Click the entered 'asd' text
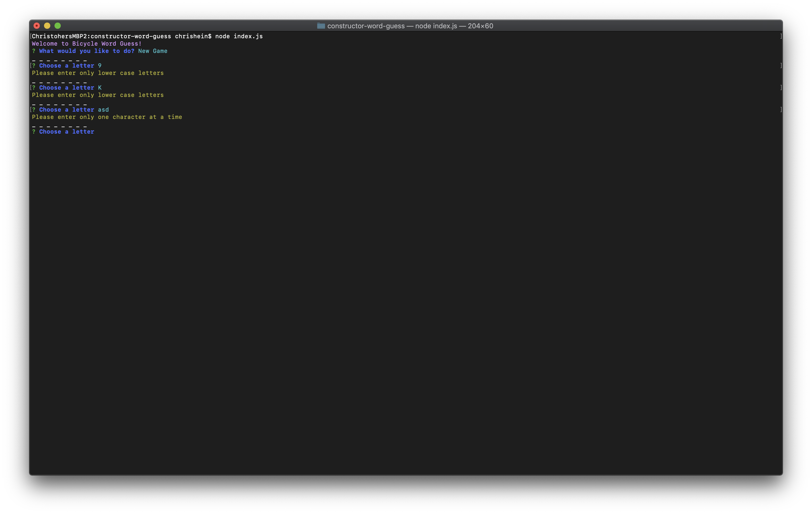This screenshot has height=514, width=812. [x=103, y=110]
